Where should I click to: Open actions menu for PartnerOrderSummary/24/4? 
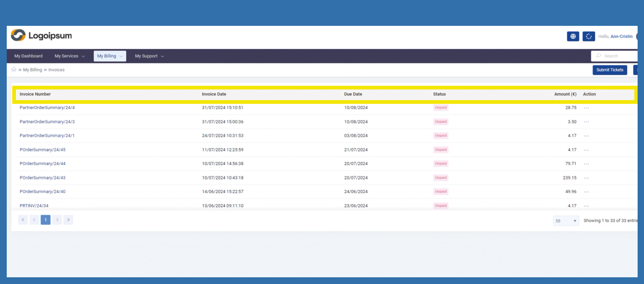coord(586,108)
